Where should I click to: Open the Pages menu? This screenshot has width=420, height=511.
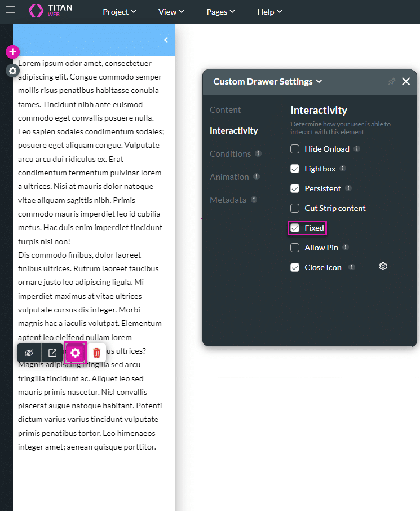click(220, 12)
